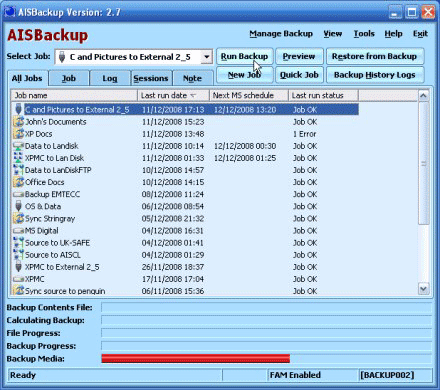Switch to the Job tab
The height and width of the screenshot is (390, 440).
(69, 79)
